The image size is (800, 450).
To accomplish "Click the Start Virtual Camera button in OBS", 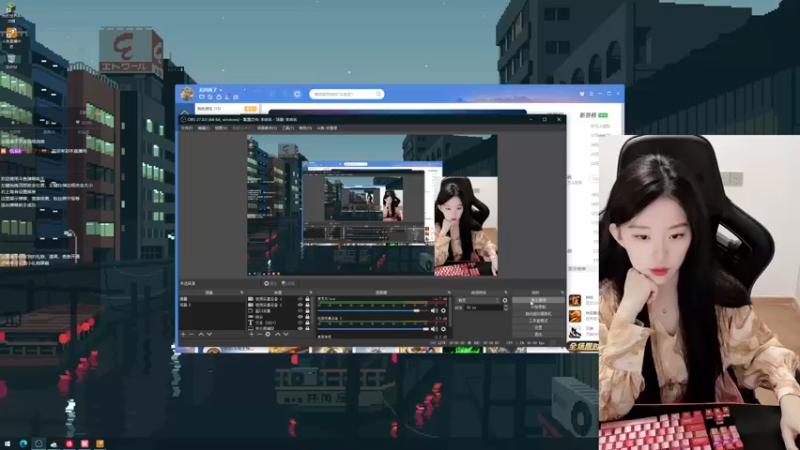I will pyautogui.click(x=538, y=314).
